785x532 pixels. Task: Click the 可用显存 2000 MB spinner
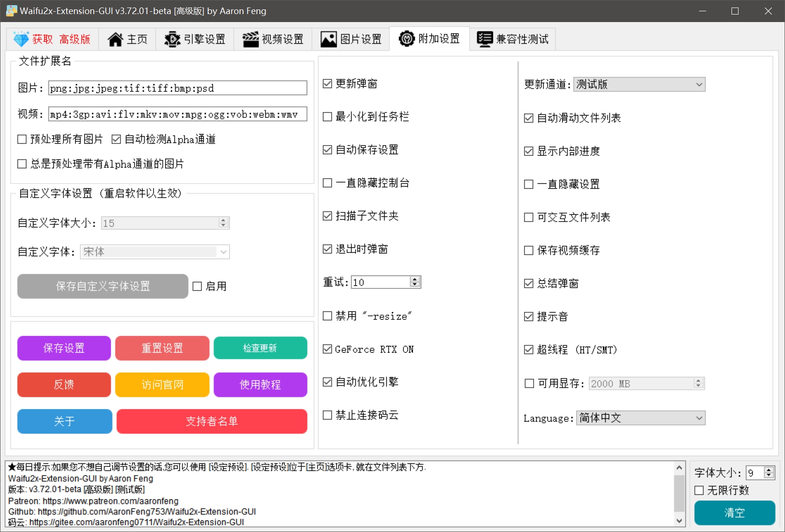point(647,384)
